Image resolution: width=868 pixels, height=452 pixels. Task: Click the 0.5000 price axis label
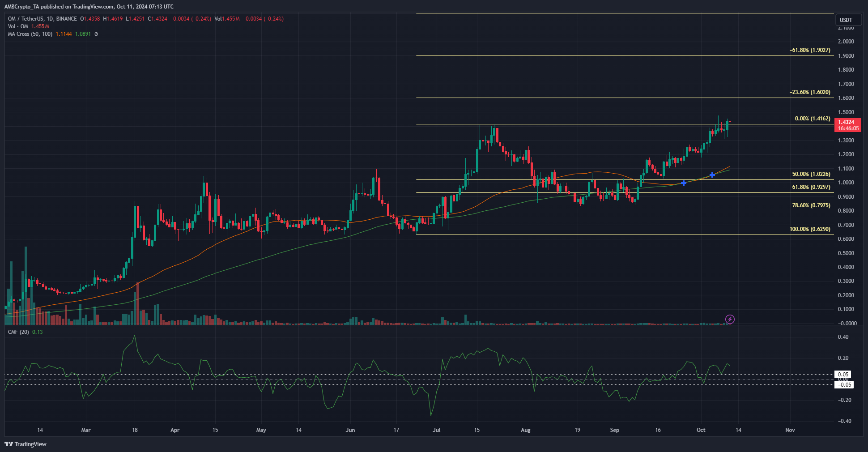tap(846, 253)
